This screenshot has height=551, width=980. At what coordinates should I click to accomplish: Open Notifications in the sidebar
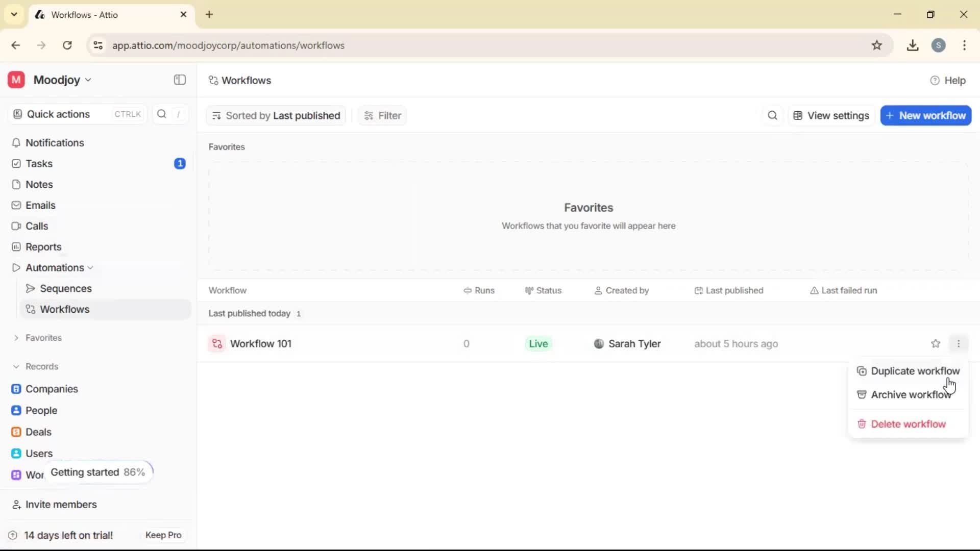coord(55,143)
